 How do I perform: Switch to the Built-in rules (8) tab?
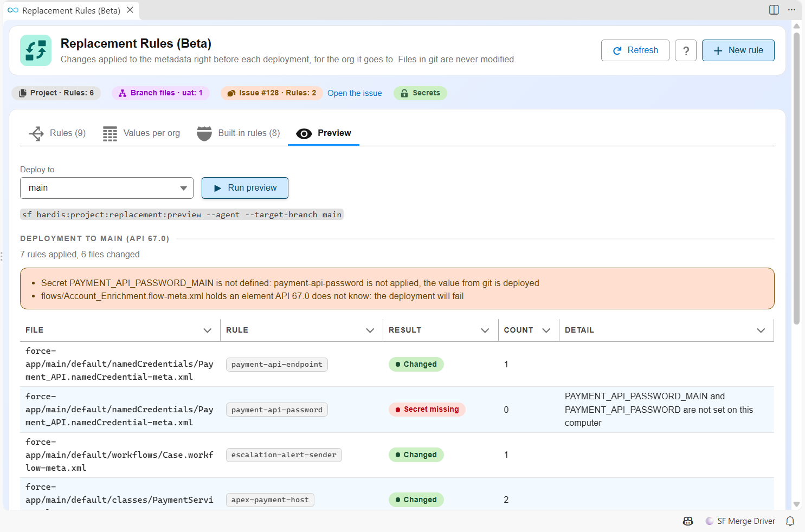click(239, 133)
